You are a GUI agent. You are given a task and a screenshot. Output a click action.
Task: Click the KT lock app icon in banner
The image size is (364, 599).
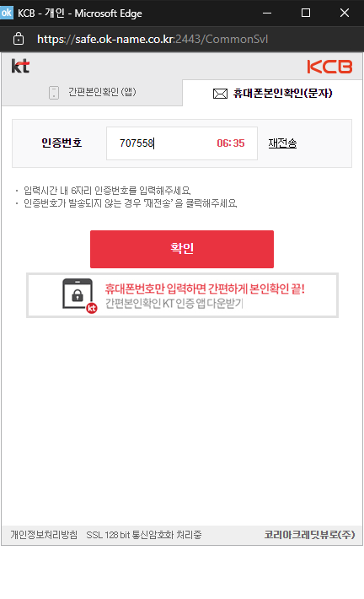[x=79, y=295]
